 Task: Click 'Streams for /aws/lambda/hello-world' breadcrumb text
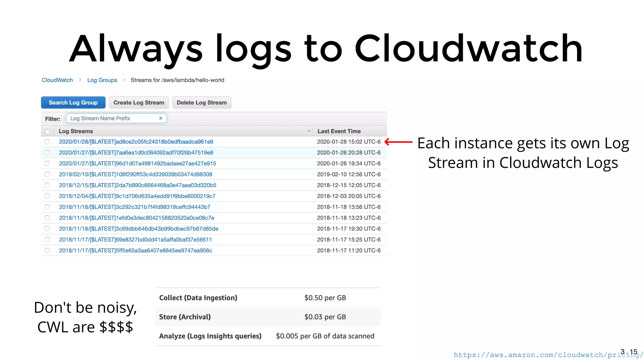(177, 80)
